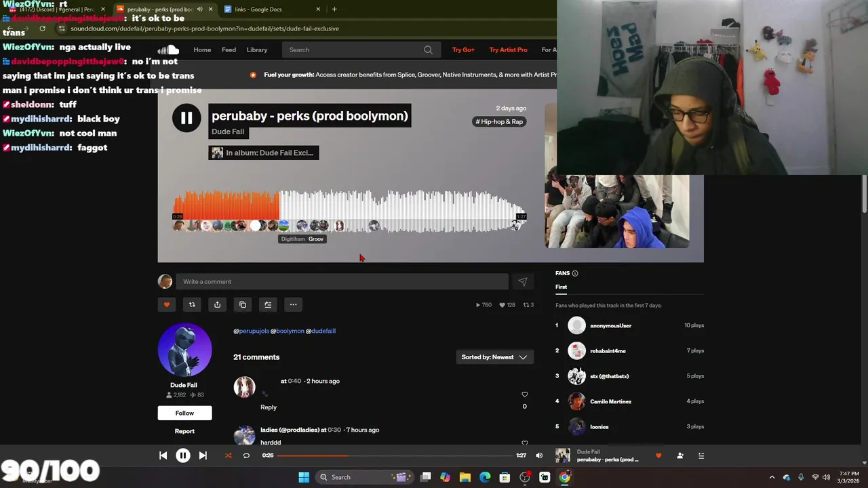This screenshot has width=868, height=488.
Task: Toggle shuffle in the bottom player bar
Action: [x=228, y=455]
